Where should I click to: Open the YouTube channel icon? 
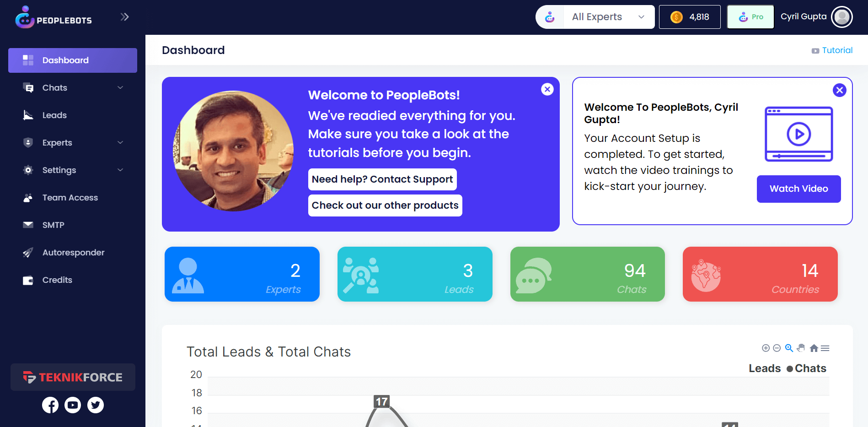(73, 405)
